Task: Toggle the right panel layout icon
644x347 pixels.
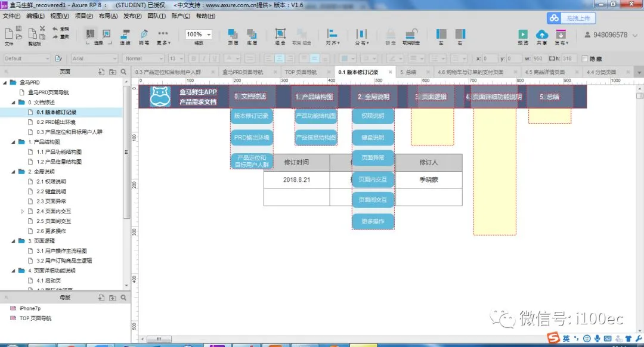Action: [x=460, y=33]
